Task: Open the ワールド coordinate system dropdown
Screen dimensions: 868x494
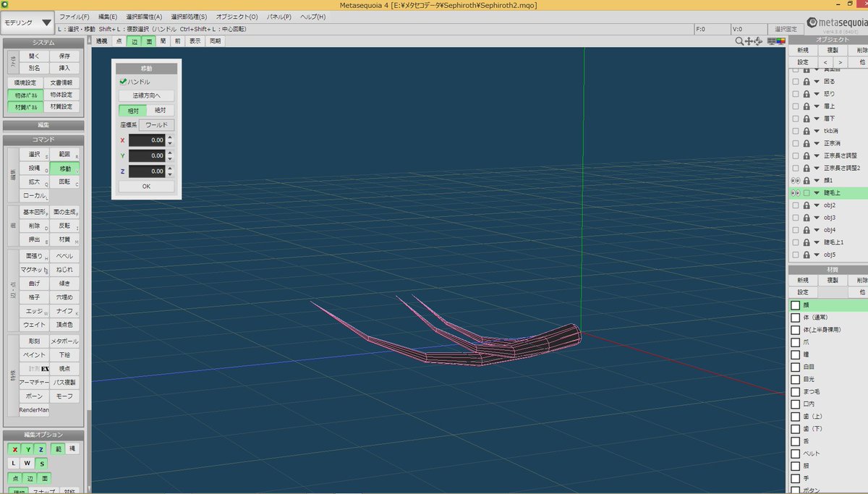Action: 156,125
